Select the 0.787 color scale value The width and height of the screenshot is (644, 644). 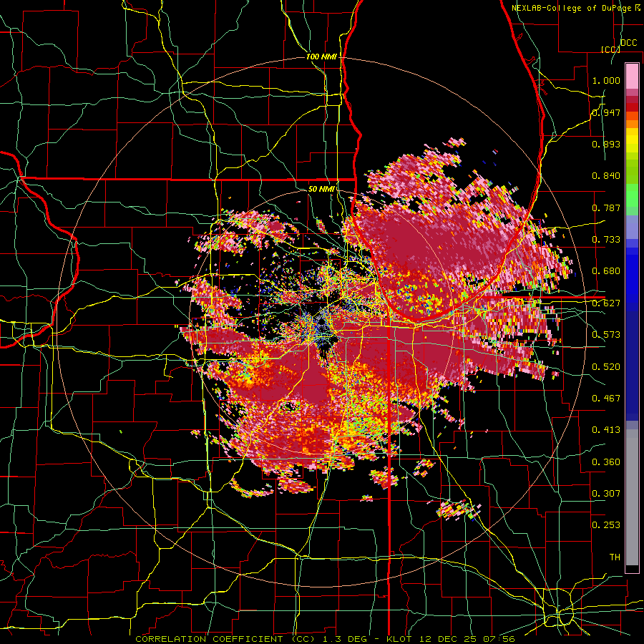point(606,208)
